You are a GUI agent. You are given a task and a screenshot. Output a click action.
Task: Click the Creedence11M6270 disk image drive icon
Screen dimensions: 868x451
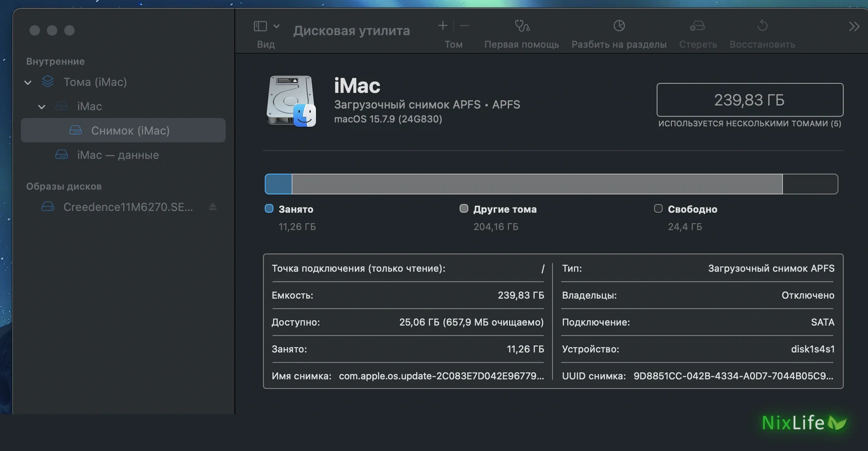tap(48, 207)
